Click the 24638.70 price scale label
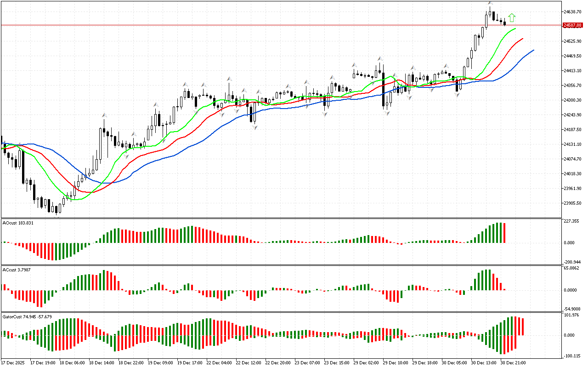This screenshot has width=588, height=368. tap(572, 11)
